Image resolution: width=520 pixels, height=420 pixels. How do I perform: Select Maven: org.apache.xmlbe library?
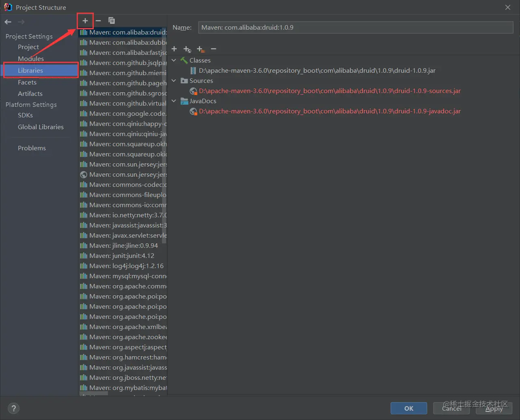coord(123,327)
